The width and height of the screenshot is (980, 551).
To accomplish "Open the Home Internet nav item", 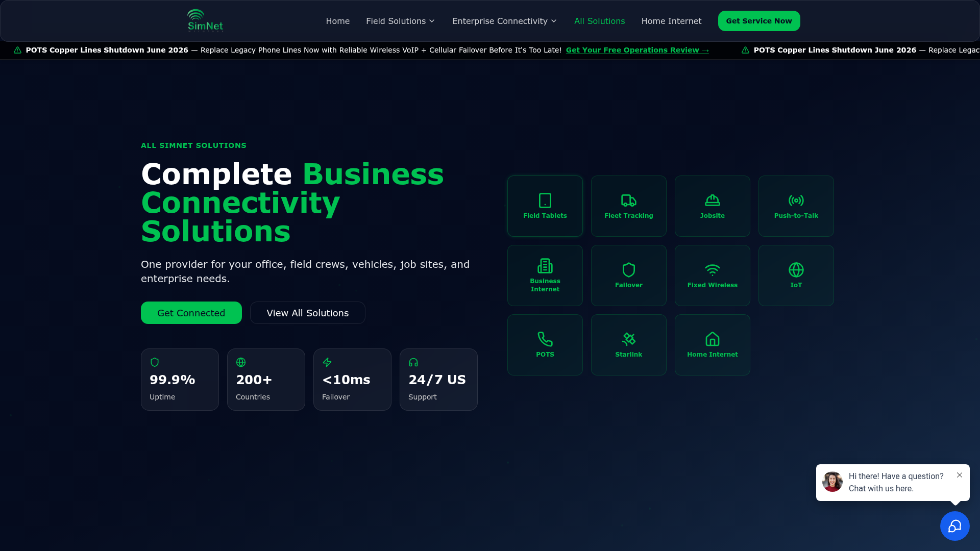I will [x=671, y=21].
